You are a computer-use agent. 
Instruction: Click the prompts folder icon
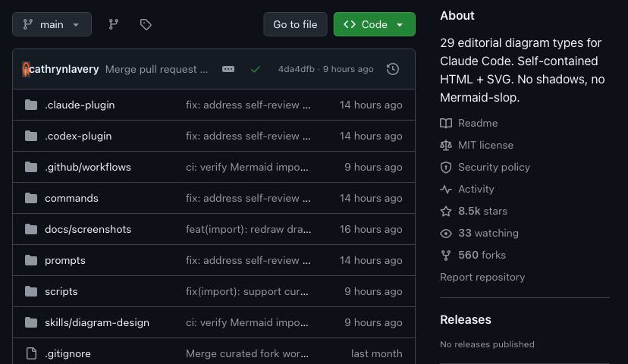31,260
